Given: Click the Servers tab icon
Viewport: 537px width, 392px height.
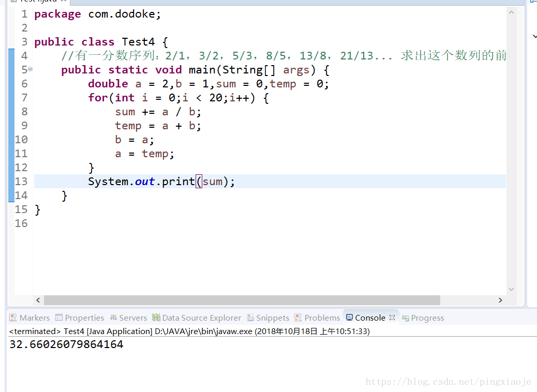Looking at the screenshot, I should [x=113, y=318].
